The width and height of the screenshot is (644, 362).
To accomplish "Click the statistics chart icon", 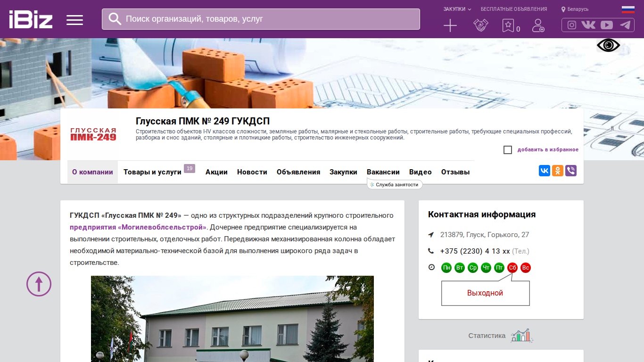I will point(521,336).
